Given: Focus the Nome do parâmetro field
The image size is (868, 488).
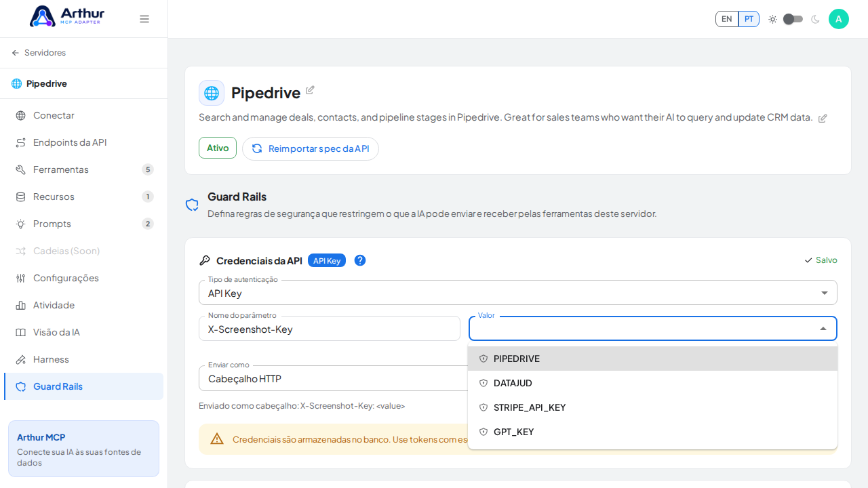Looking at the screenshot, I should coord(330,329).
